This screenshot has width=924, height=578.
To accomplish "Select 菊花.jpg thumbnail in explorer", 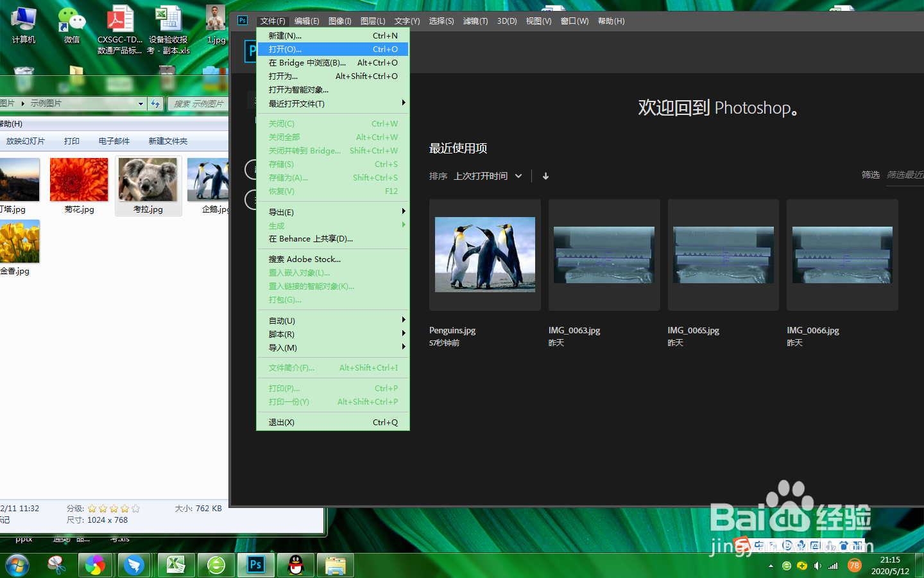I will pos(79,186).
